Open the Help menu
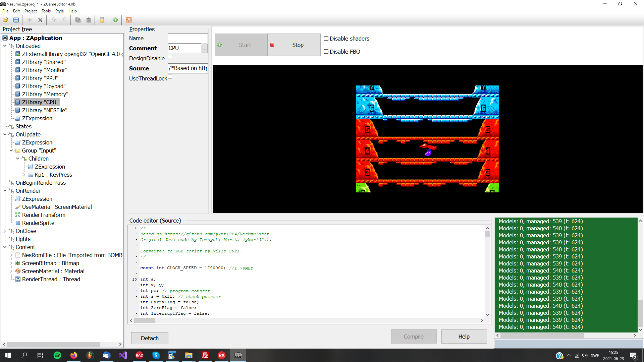The image size is (644, 362). tap(72, 11)
